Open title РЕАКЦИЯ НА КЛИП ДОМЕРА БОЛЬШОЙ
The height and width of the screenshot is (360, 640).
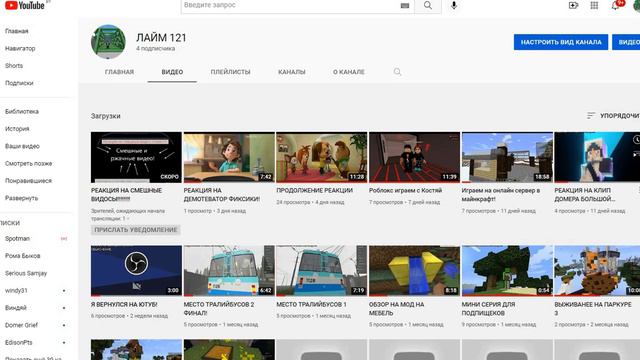tap(585, 195)
